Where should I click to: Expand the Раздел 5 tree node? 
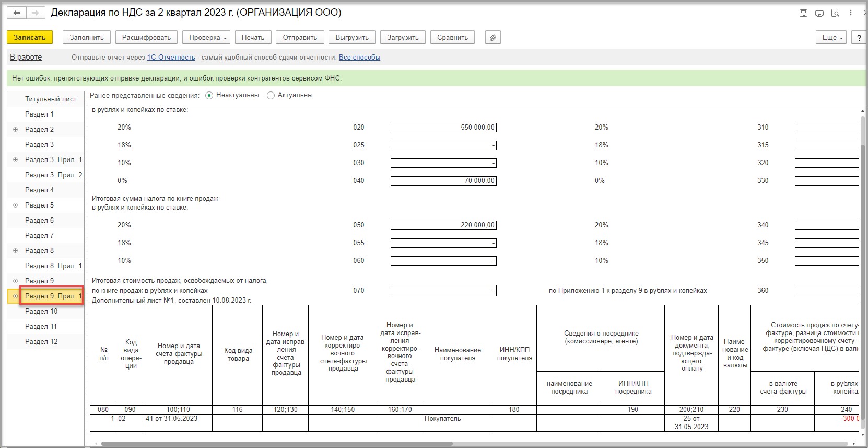click(15, 205)
